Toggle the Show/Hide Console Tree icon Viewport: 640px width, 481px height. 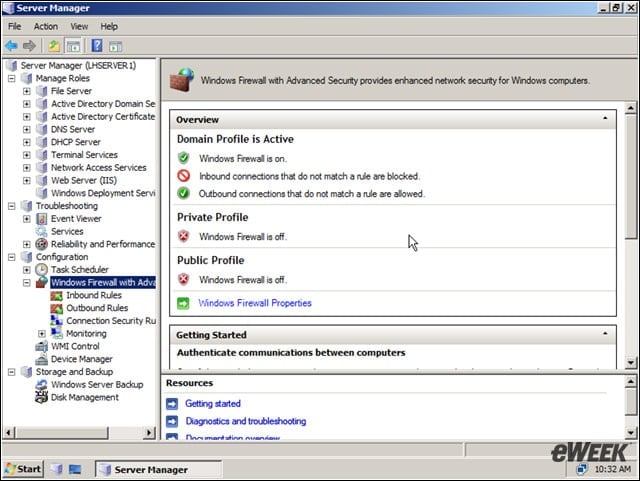click(x=73, y=46)
